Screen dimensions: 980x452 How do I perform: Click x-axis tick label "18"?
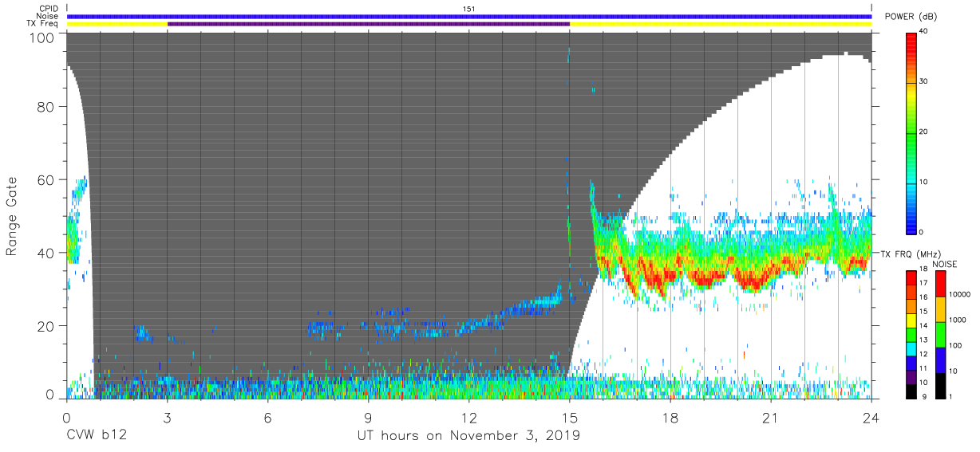point(670,418)
